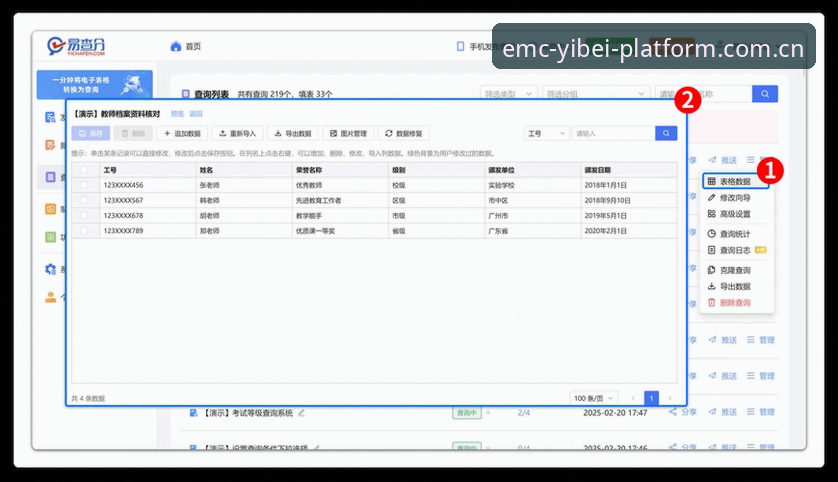This screenshot has width=838, height=482.
Task: Open the 100 条/页 page size dropdown
Action: pos(593,398)
